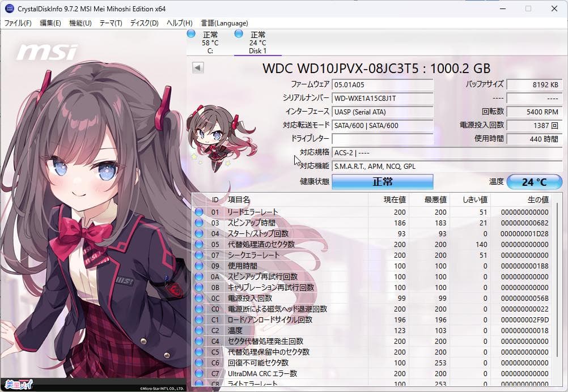Click the health status icon beside リードエラーレート
Viewport: 568px width, 392px height.
(x=200, y=212)
